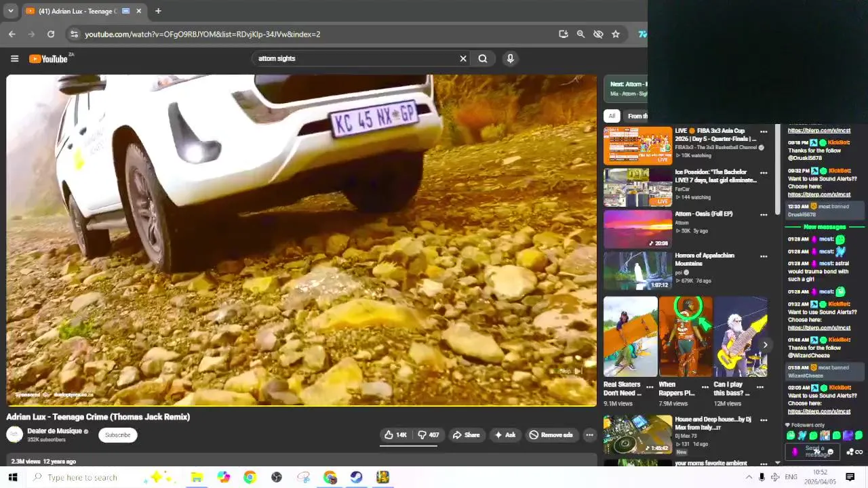Open Attom - Oasis Full EP thumbnail
868x488 pixels.
[x=637, y=229]
